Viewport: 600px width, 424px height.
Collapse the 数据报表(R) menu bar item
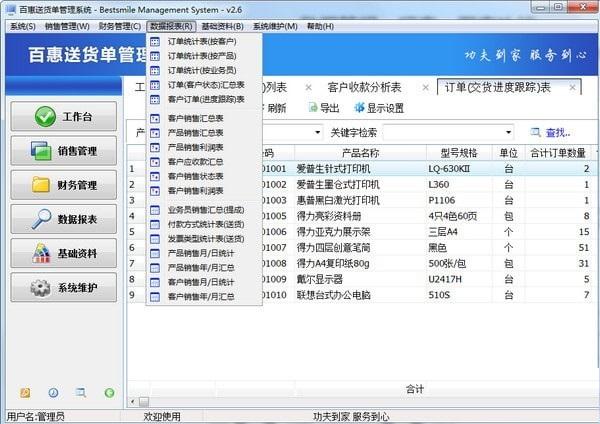point(171,26)
